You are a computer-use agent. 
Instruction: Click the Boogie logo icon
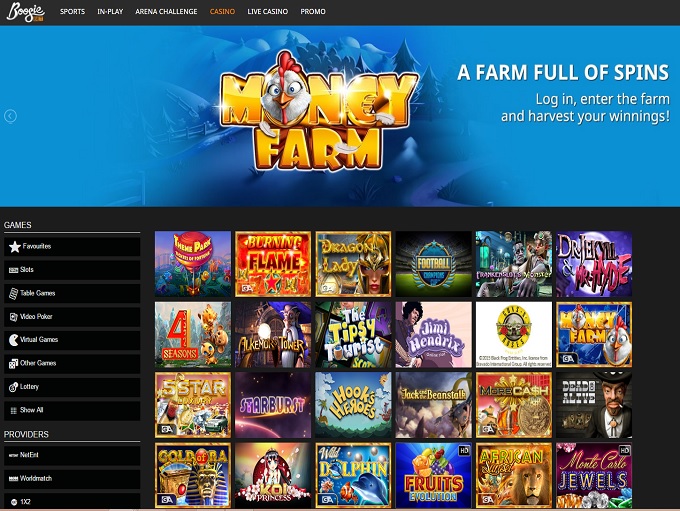point(26,12)
